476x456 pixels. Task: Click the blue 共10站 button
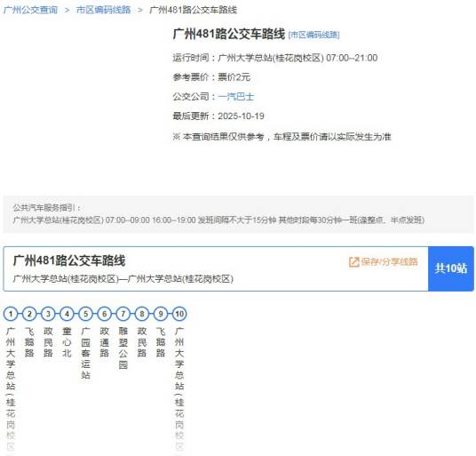pos(451,268)
